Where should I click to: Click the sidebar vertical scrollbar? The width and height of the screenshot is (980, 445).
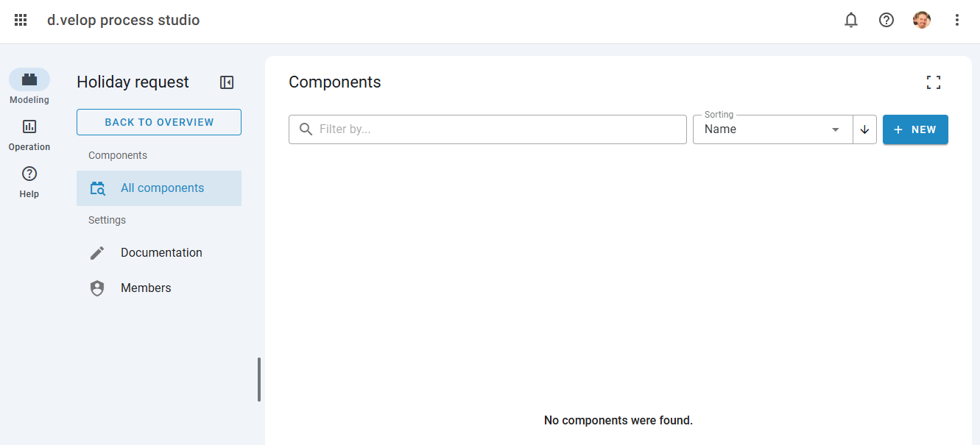tap(259, 380)
